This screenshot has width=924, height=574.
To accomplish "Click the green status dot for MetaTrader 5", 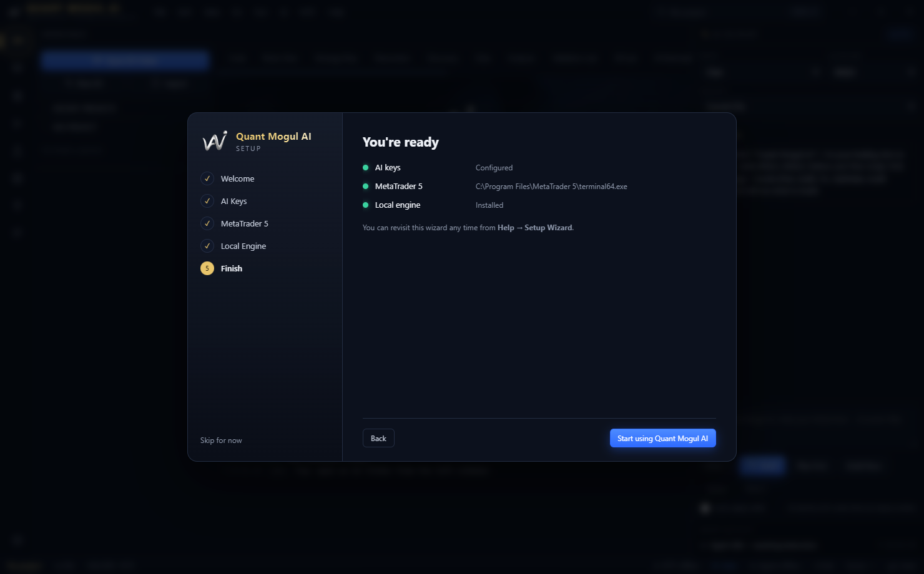I will coord(366,187).
